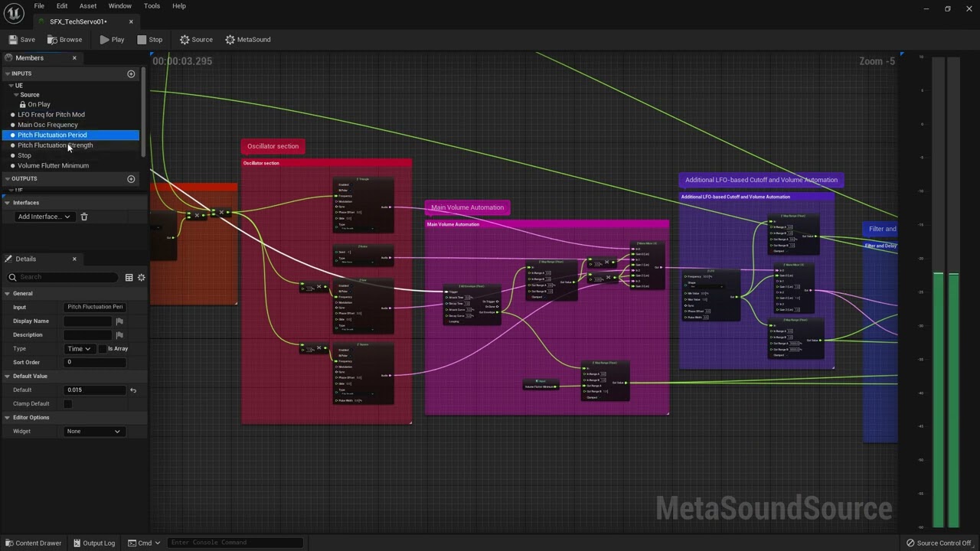Collapse the Interfaces section

point(7,203)
